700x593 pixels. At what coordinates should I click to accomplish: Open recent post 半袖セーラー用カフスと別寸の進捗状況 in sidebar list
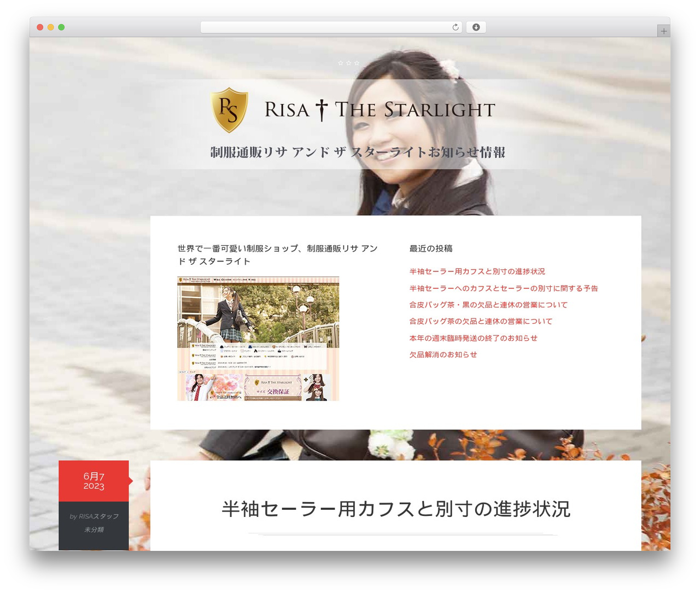click(477, 271)
